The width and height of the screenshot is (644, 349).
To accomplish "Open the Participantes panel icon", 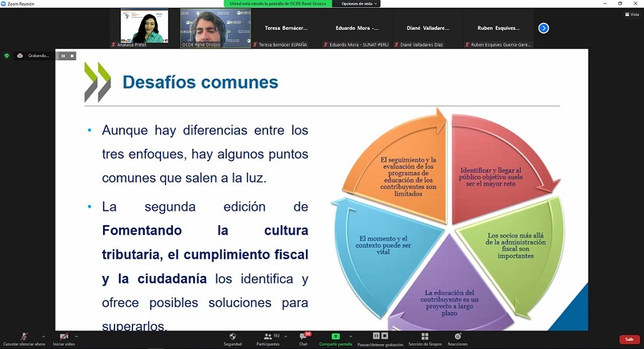I will [x=267, y=336].
